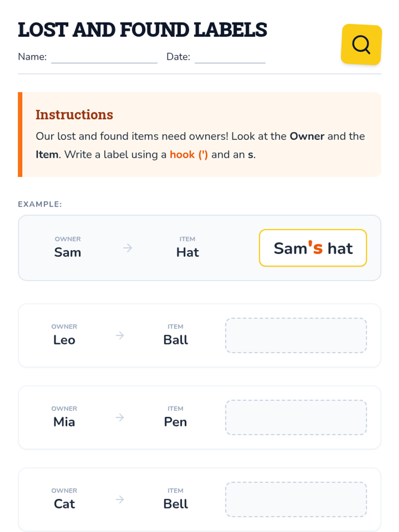Click the arrow between Leo and Ball

tap(120, 335)
